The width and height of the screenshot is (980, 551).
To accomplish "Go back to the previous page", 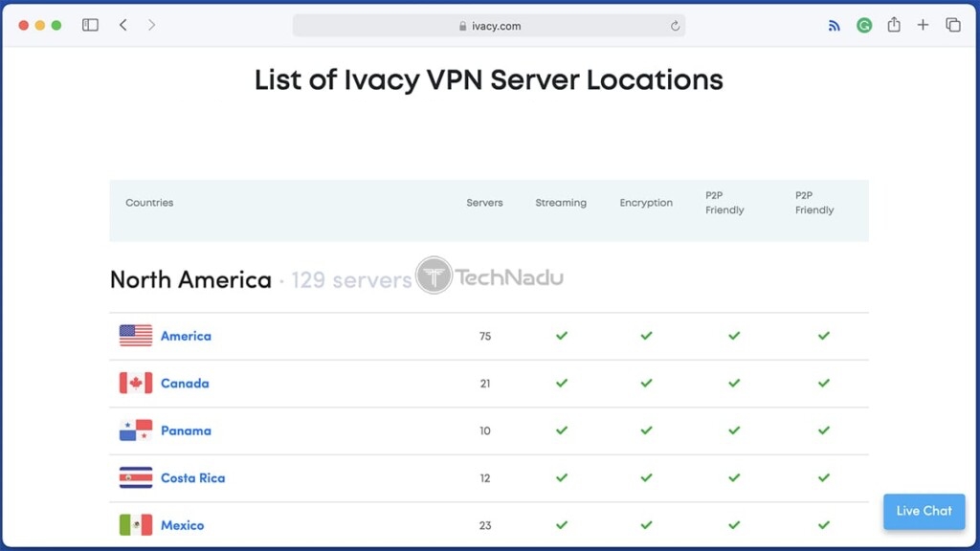I will 123,25.
